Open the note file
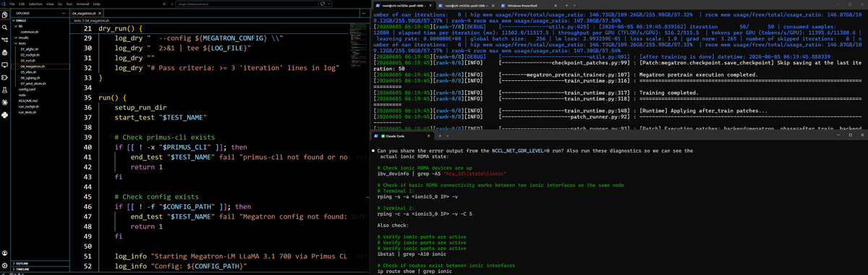This screenshot has height=275, width=868. click(x=22, y=95)
